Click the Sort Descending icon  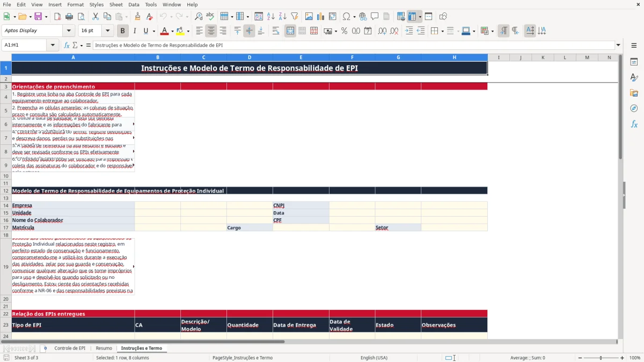point(282,17)
